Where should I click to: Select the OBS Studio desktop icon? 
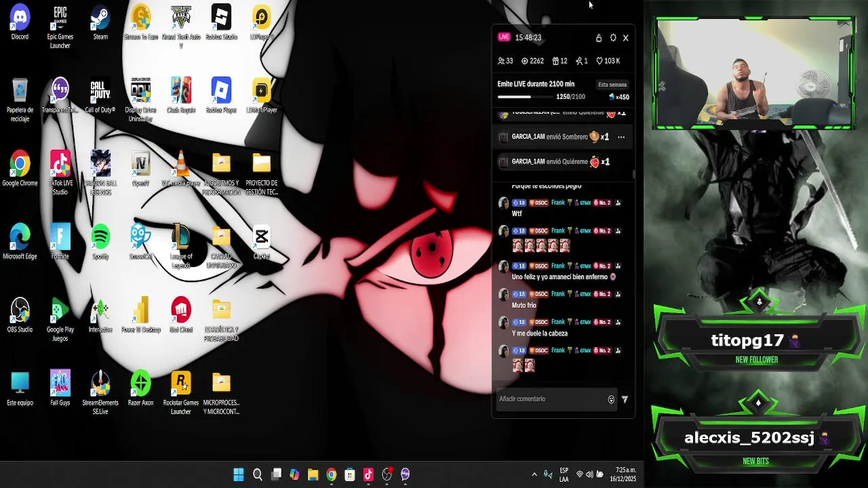[x=20, y=316]
